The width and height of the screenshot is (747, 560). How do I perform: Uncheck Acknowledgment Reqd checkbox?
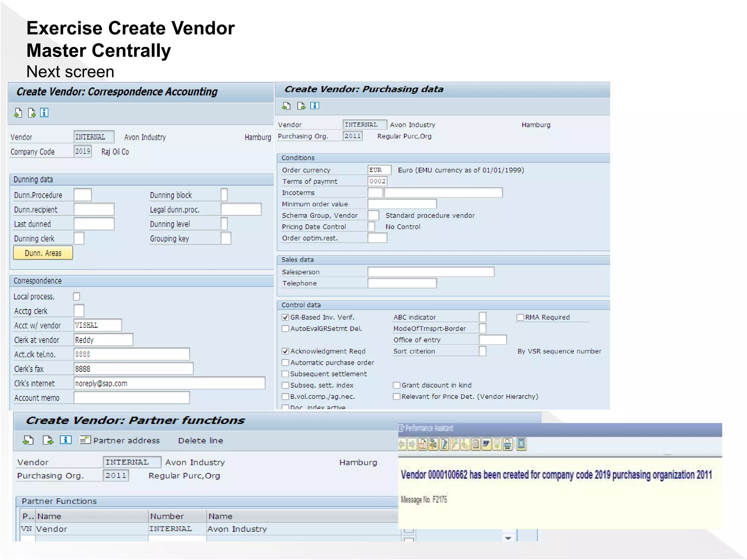pos(285,351)
